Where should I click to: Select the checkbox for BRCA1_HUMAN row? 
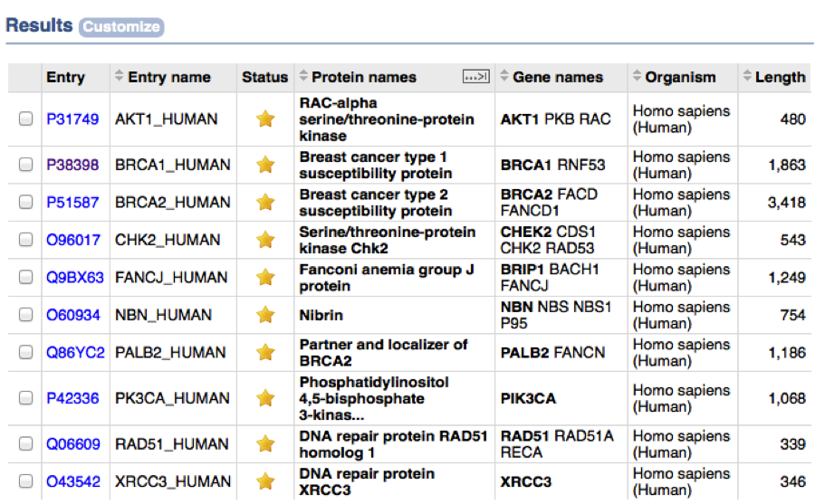25,164
